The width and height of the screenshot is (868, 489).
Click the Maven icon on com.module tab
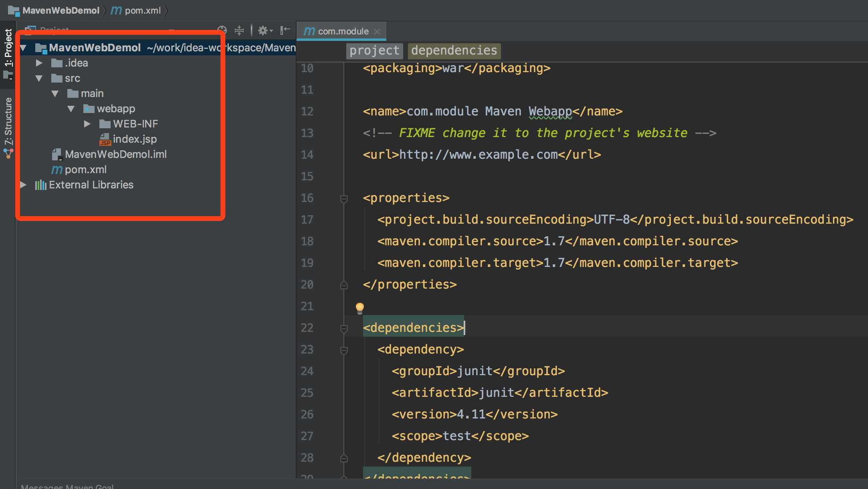(309, 31)
